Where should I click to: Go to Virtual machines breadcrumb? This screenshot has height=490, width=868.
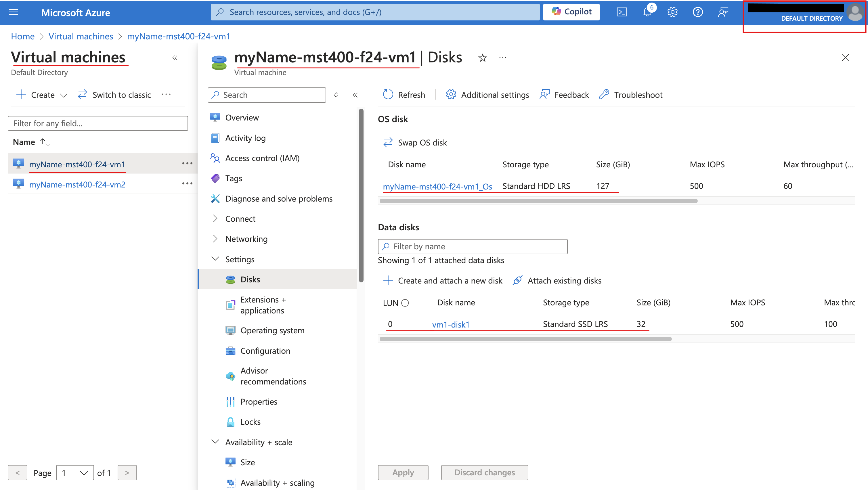(81, 37)
